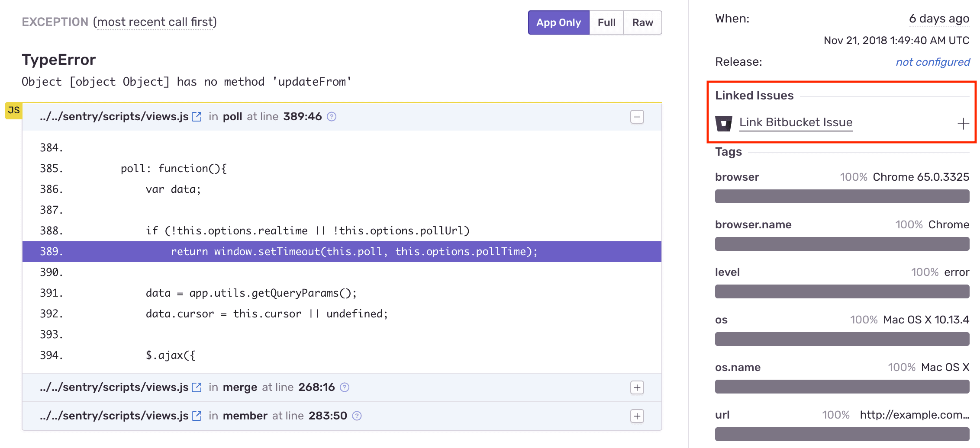Switch to the Raw tab
Screen dimensions: 980x448
click(x=642, y=22)
